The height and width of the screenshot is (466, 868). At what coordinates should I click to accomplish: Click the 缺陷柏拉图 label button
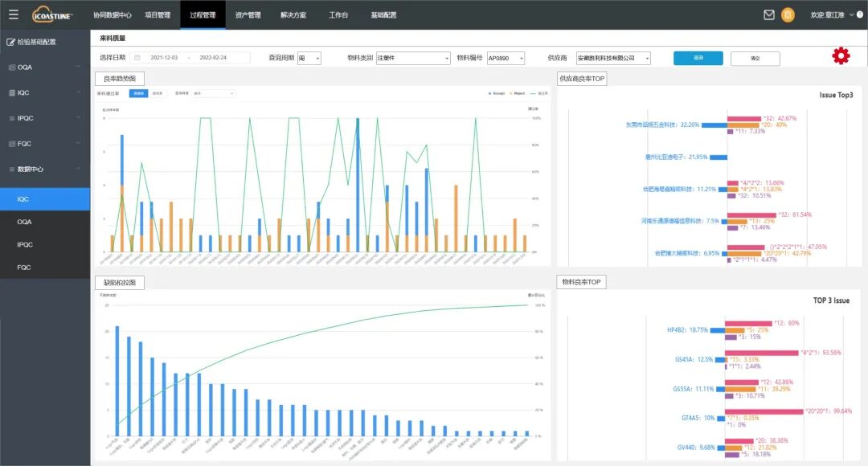[x=120, y=282]
